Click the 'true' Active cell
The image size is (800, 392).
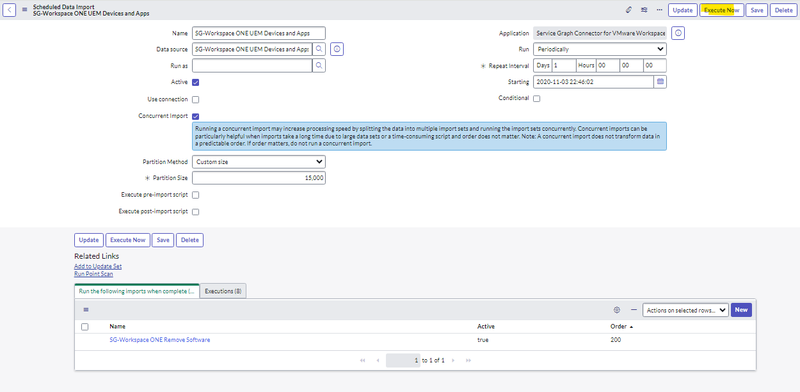click(x=483, y=339)
